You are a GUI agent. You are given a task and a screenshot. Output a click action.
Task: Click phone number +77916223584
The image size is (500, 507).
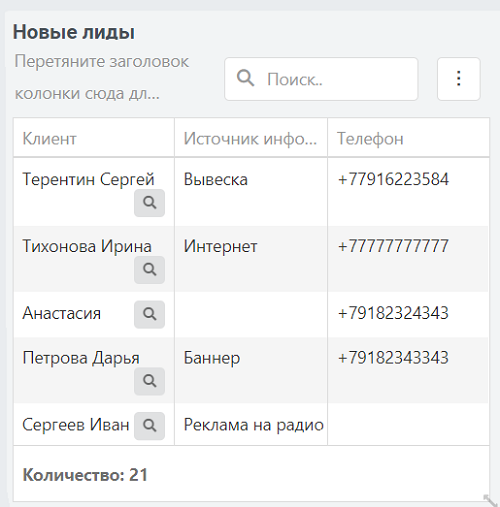[x=393, y=179]
